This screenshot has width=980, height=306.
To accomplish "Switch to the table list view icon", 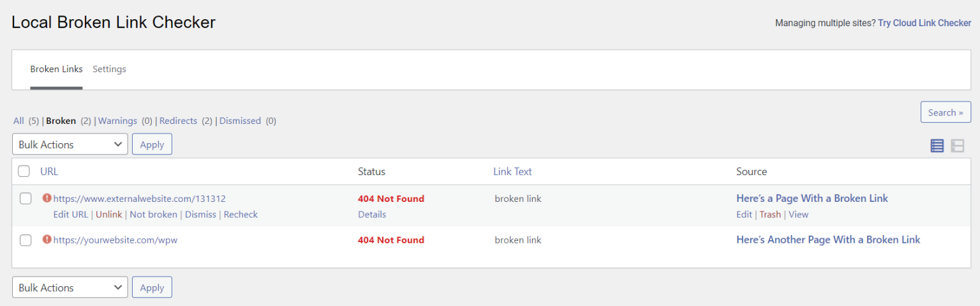I will 937,146.
